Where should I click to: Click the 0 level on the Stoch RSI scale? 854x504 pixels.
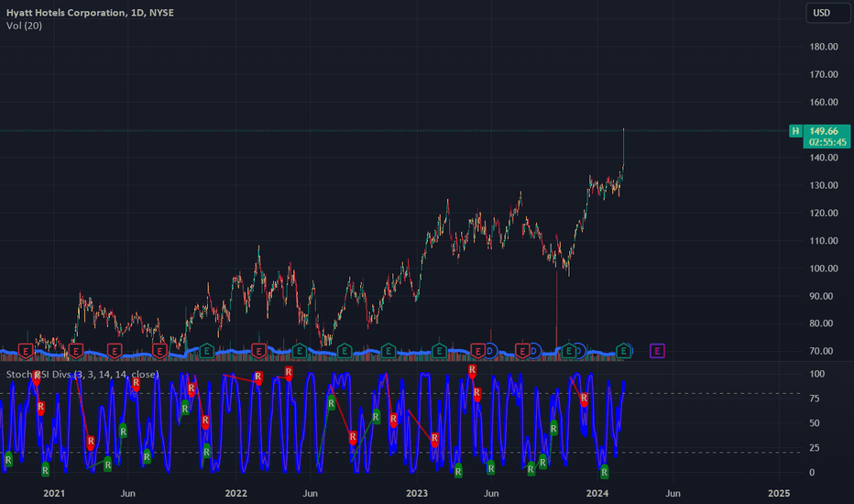pos(812,473)
